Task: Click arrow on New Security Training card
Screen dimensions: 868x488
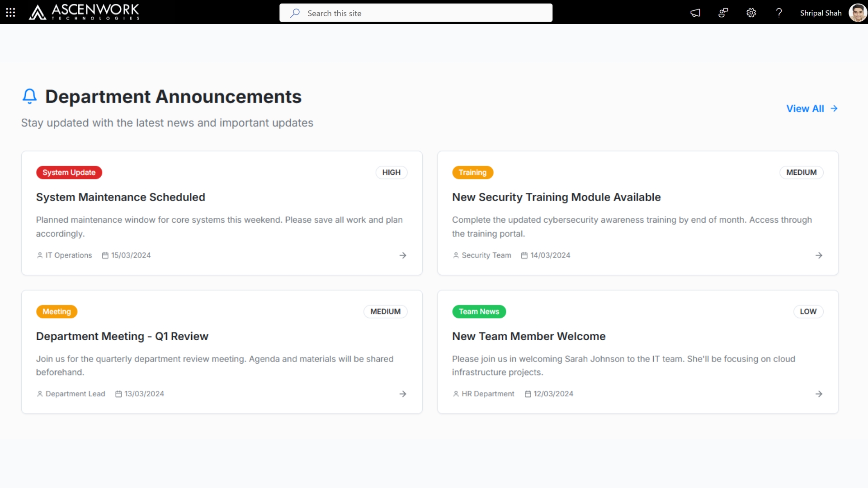Action: [x=819, y=255]
